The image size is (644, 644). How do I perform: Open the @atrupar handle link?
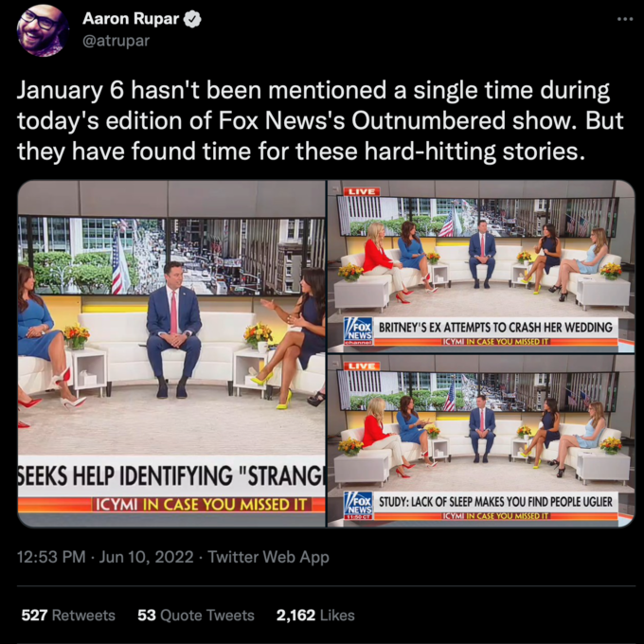[116, 41]
